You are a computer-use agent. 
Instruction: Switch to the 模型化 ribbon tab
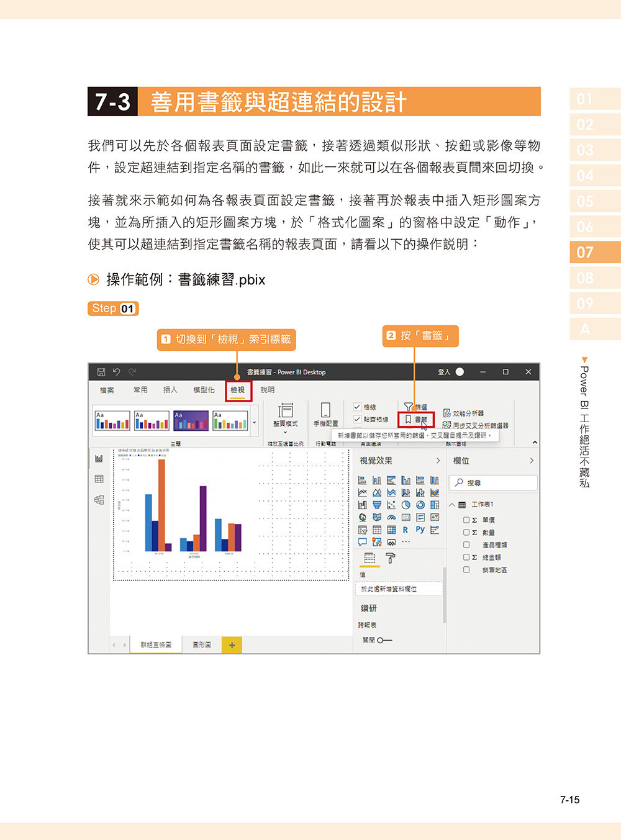pyautogui.click(x=204, y=388)
